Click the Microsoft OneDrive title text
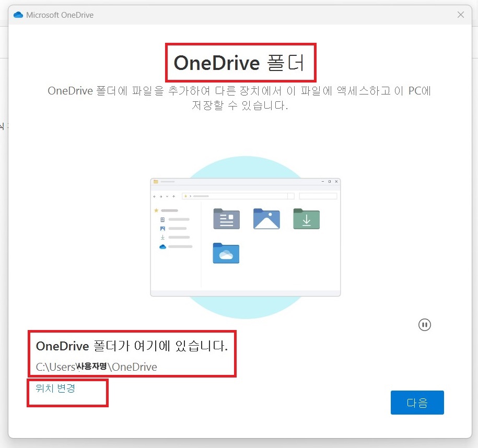The width and height of the screenshot is (478, 448). 60,15
